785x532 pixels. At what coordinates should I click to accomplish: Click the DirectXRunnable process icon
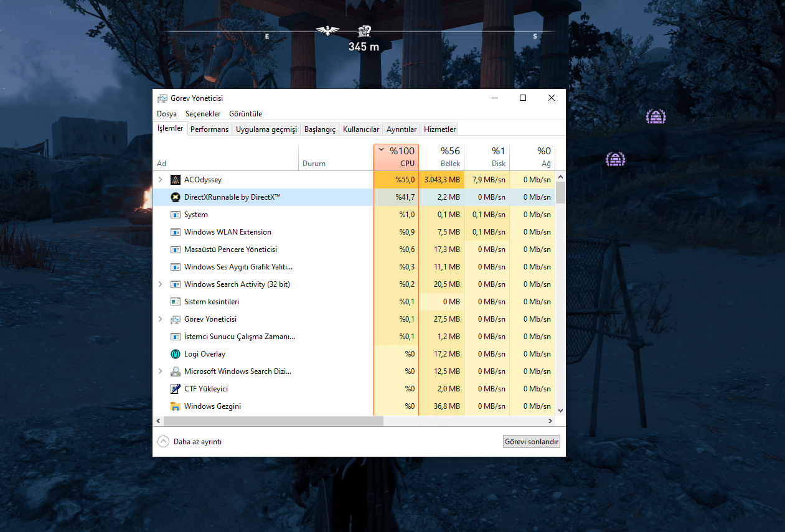[176, 197]
